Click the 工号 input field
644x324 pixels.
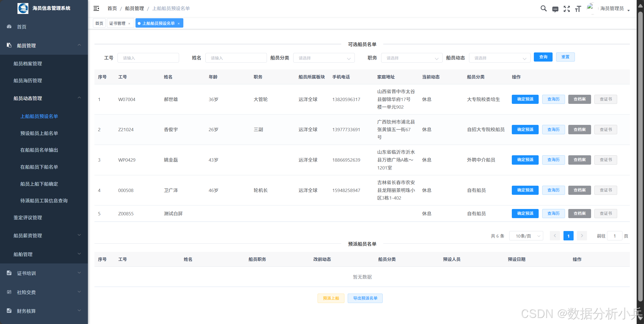tap(148, 58)
